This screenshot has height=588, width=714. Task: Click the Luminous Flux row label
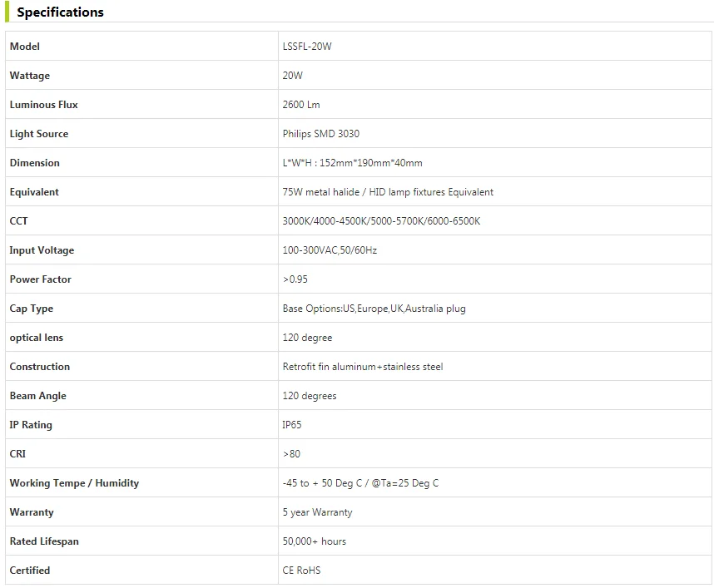[43, 105]
